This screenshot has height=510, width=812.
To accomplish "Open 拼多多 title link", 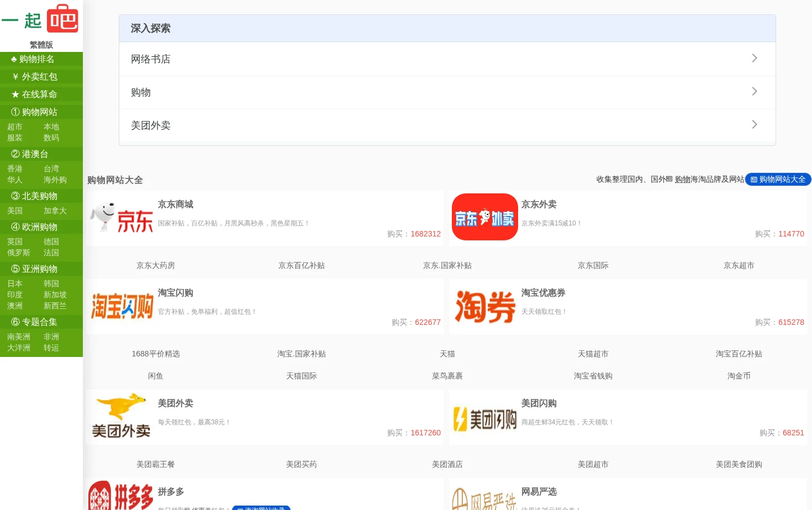I will pyautogui.click(x=171, y=492).
